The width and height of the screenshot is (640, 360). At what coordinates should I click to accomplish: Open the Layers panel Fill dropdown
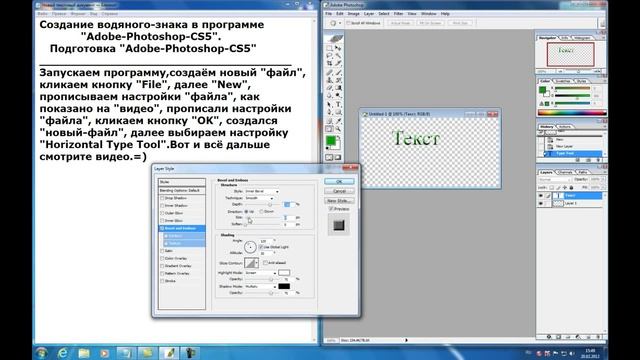(602, 187)
